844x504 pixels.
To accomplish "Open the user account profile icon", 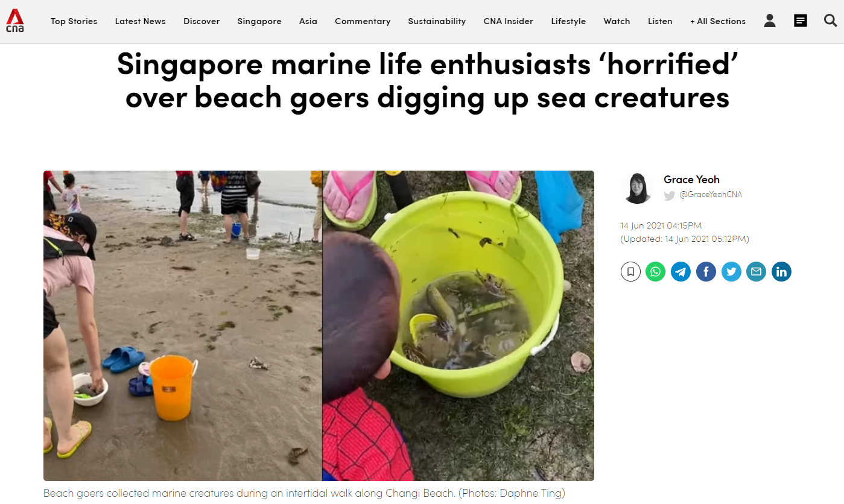I will click(770, 21).
